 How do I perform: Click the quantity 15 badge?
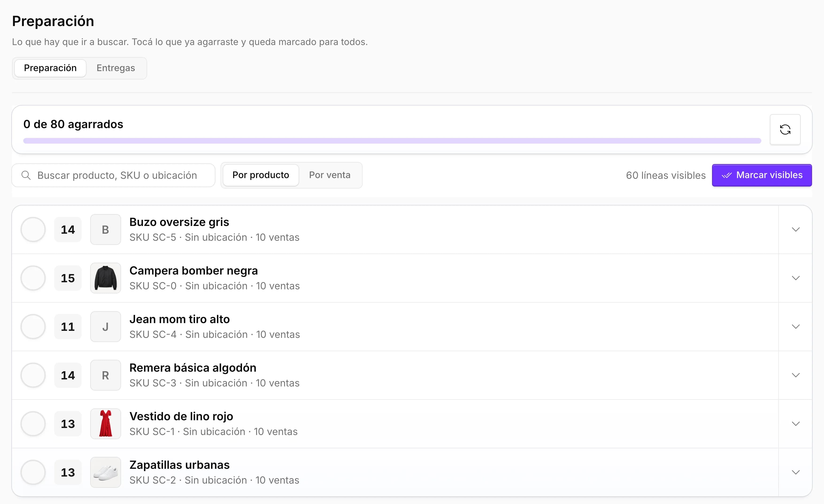[x=68, y=278]
